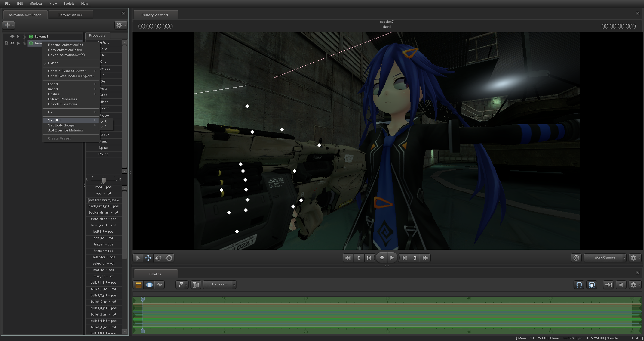Play the shot
This screenshot has height=341, width=644.
392,258
